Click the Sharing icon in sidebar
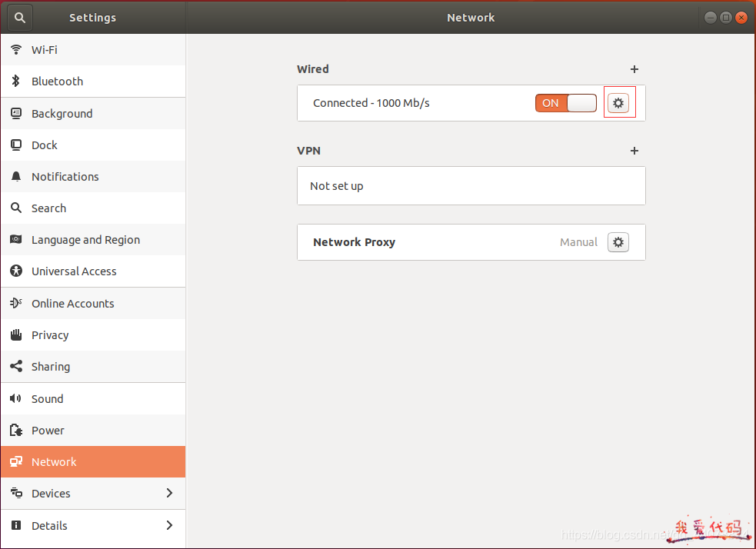Screen dimensions: 756x549 pyautogui.click(x=16, y=366)
